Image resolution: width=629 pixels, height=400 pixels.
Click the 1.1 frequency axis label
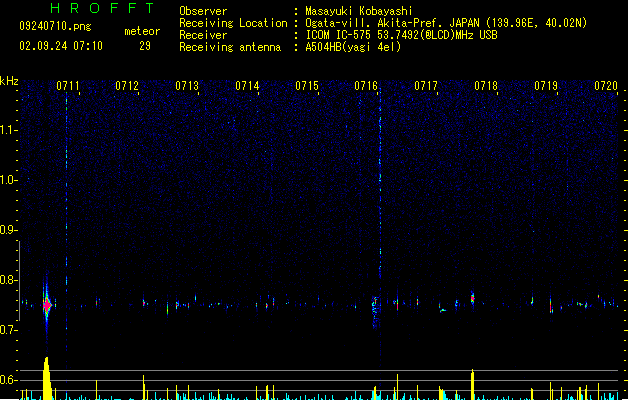[8, 130]
